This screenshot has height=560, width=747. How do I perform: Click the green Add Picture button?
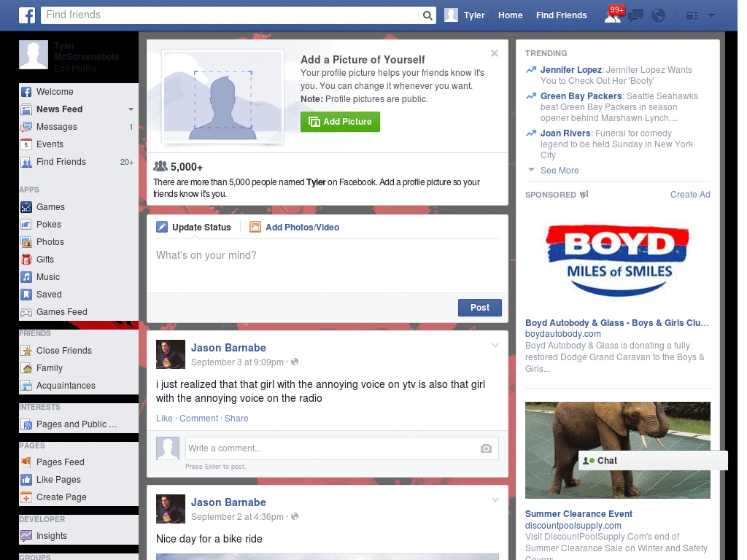340,122
